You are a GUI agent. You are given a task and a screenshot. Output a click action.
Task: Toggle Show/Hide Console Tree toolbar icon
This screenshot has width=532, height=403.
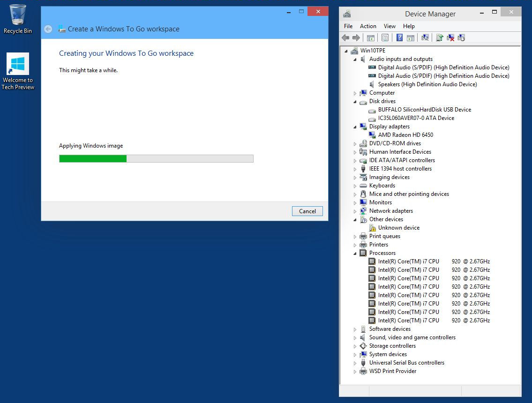(x=370, y=37)
